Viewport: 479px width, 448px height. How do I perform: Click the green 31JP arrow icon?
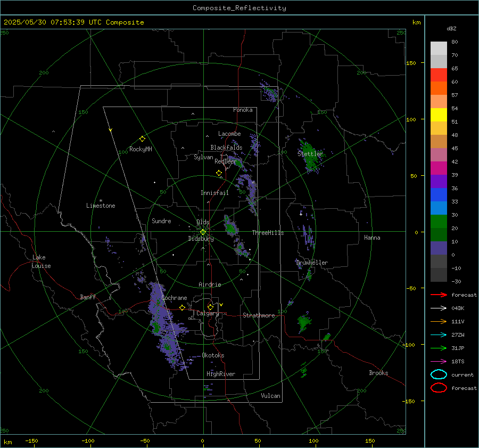point(439,348)
